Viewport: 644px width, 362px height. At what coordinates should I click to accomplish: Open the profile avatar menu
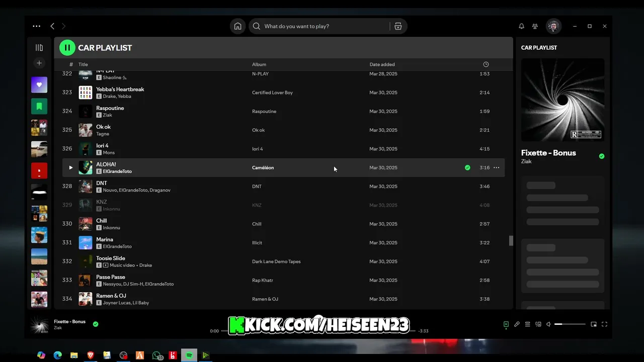click(x=553, y=26)
